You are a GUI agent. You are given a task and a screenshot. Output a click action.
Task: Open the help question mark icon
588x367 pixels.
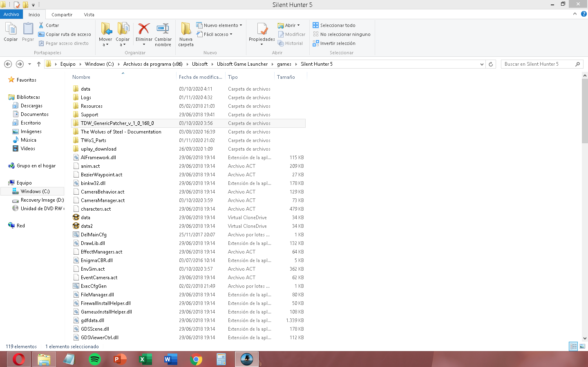(x=584, y=14)
